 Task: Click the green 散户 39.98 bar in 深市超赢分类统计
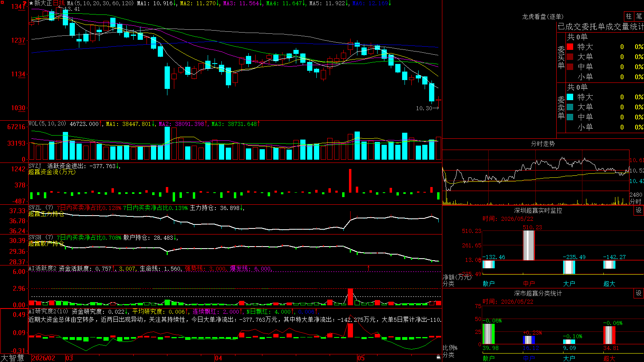pos(489,334)
